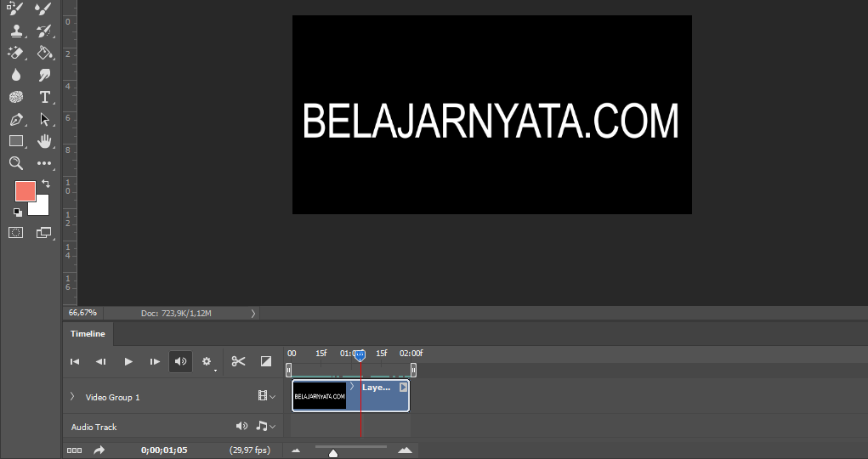Click the blue playhead marker
Image resolution: width=868 pixels, height=459 pixels.
(x=360, y=355)
